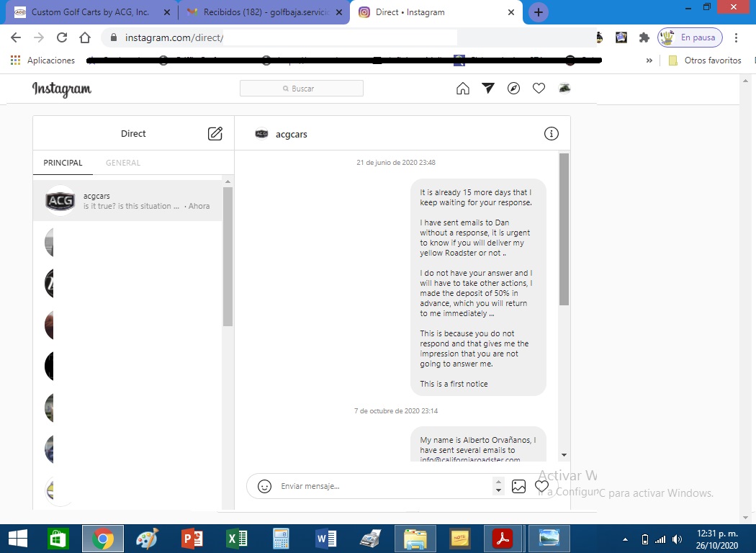Open Chrome extensions puzzle icon

click(x=644, y=37)
